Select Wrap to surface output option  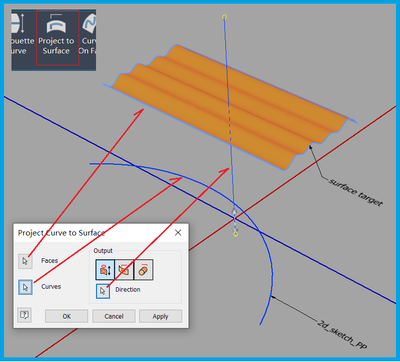tap(144, 270)
